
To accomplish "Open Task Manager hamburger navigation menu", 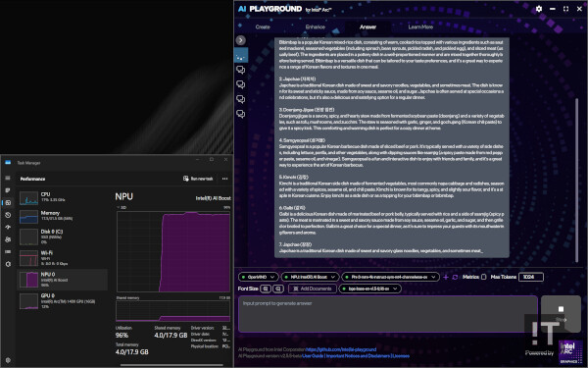I will click(8, 178).
